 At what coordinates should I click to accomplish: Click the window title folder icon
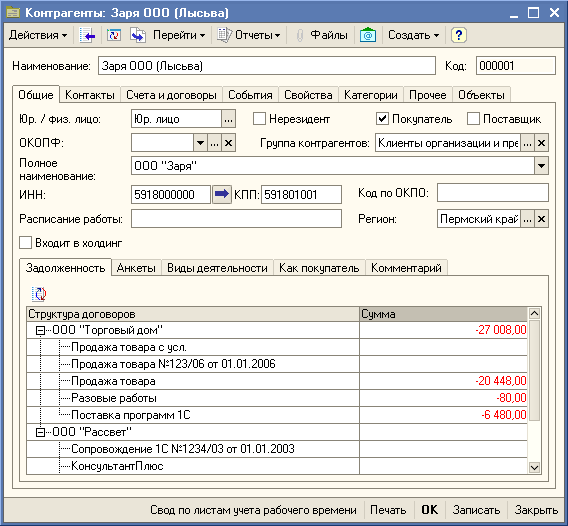(x=13, y=13)
